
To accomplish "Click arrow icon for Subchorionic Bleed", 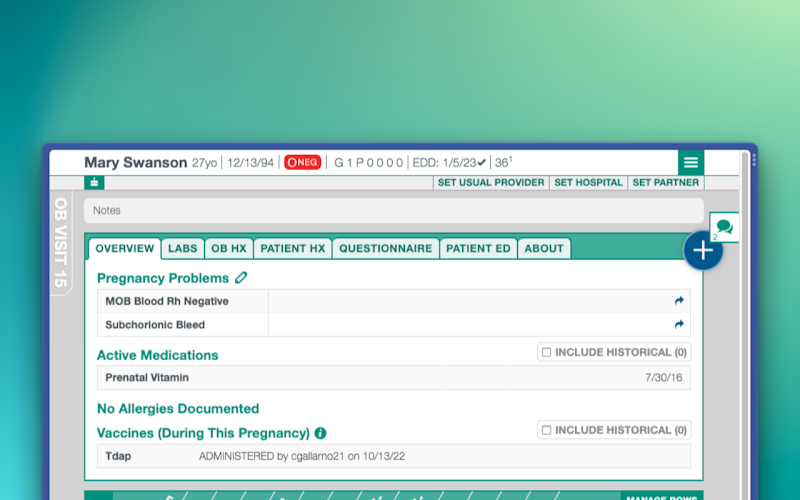I will [x=679, y=324].
